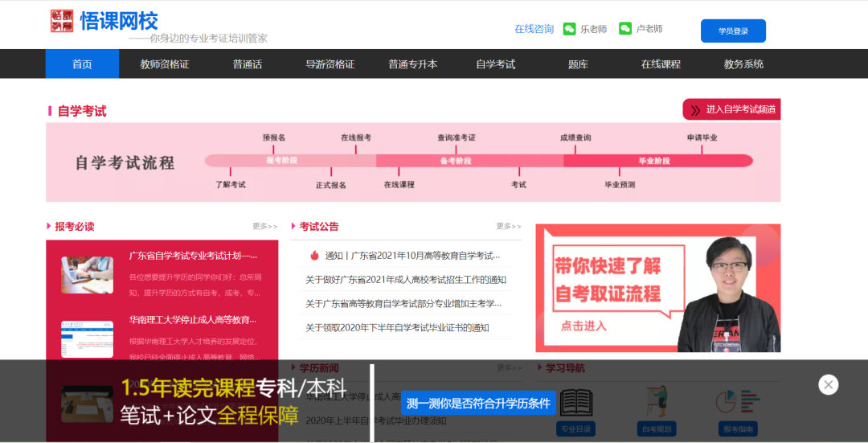Open the 自考规划 presenter icon
868x443 pixels.
[x=657, y=401]
